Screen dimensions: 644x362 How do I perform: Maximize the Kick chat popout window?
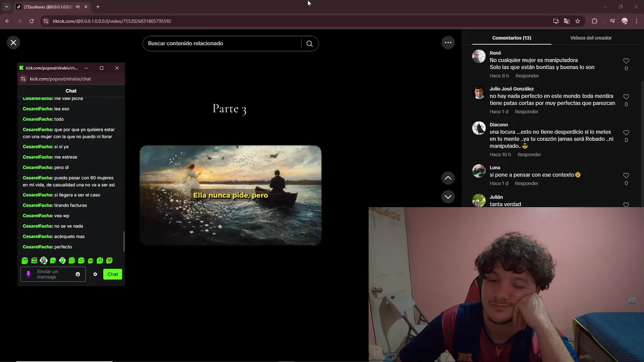102,68
